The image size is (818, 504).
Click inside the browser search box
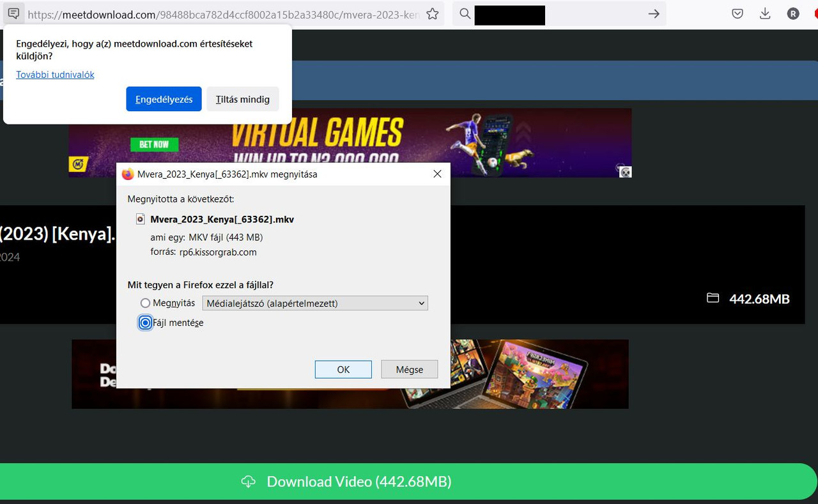(x=559, y=13)
